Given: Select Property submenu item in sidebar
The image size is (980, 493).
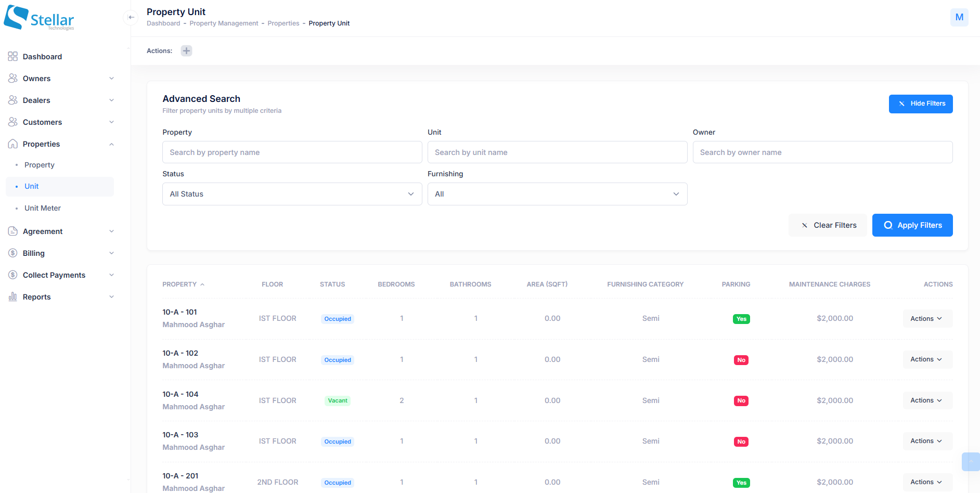Looking at the screenshot, I should (40, 165).
